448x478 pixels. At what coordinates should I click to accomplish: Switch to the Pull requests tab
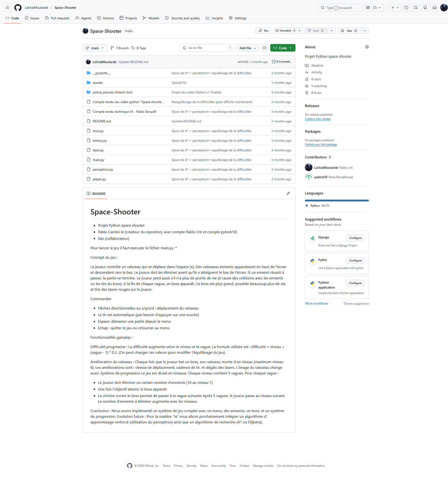pos(57,18)
